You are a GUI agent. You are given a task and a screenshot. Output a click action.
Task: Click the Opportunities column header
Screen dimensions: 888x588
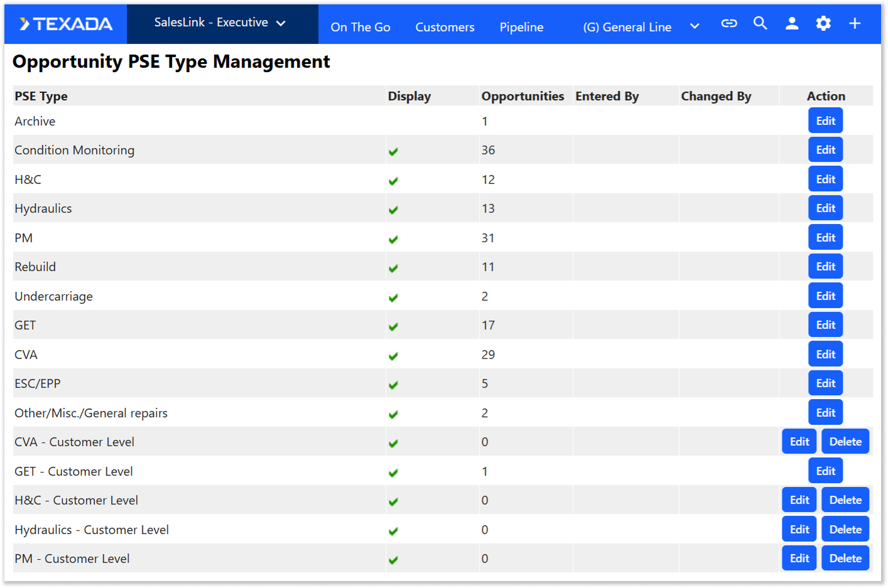(x=523, y=96)
